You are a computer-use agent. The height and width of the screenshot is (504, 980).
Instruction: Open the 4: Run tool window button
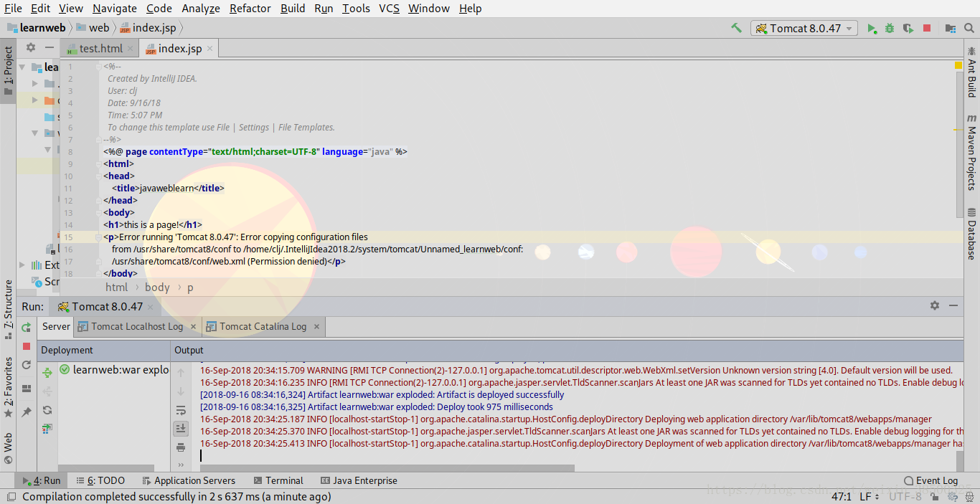[42, 480]
